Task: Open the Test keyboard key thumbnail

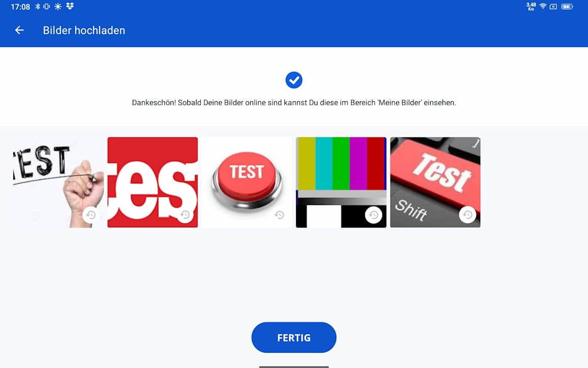Action: point(435,182)
